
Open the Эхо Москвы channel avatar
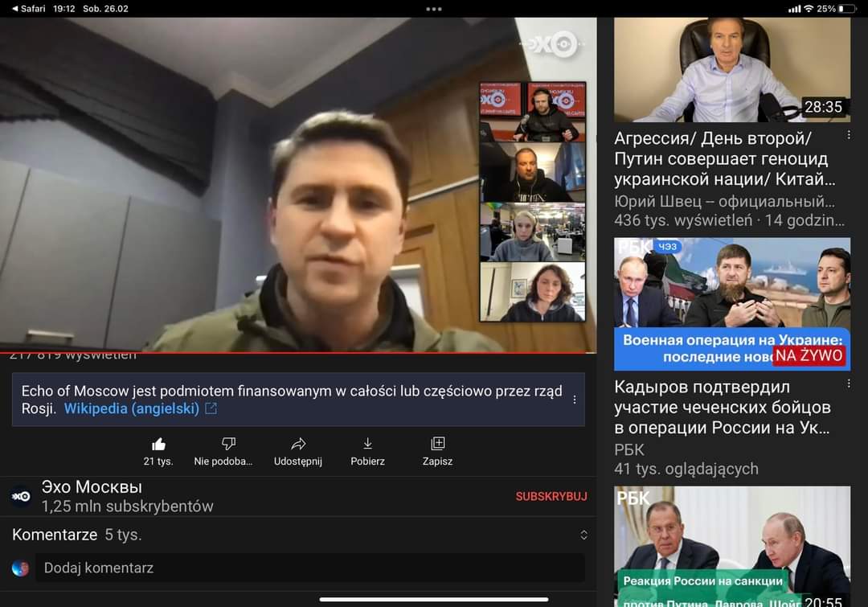click(22, 496)
